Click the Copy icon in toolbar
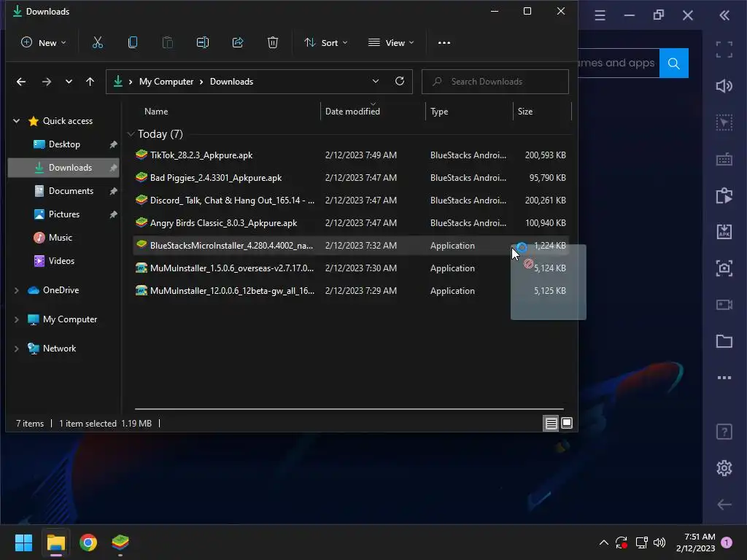The image size is (747, 560). click(x=133, y=43)
